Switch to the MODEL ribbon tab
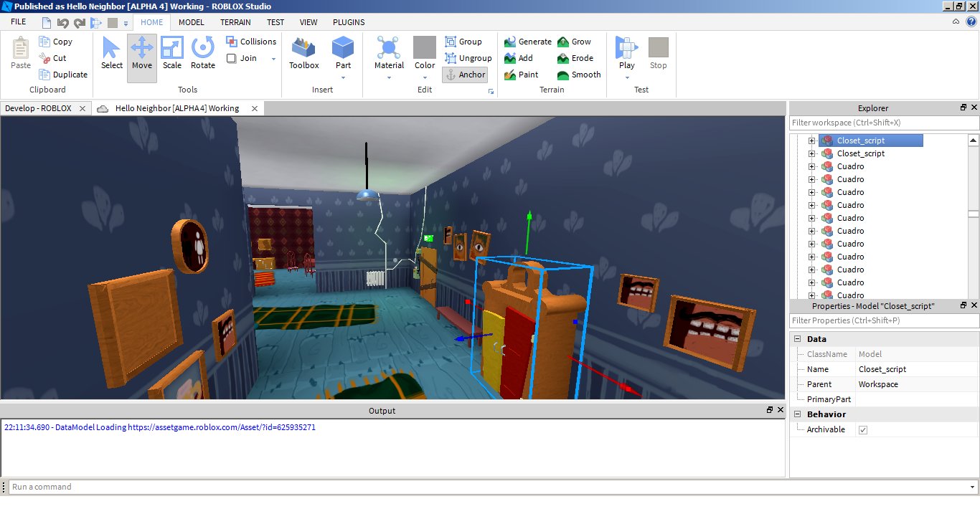Image resolution: width=980 pixels, height=519 pixels. [192, 22]
